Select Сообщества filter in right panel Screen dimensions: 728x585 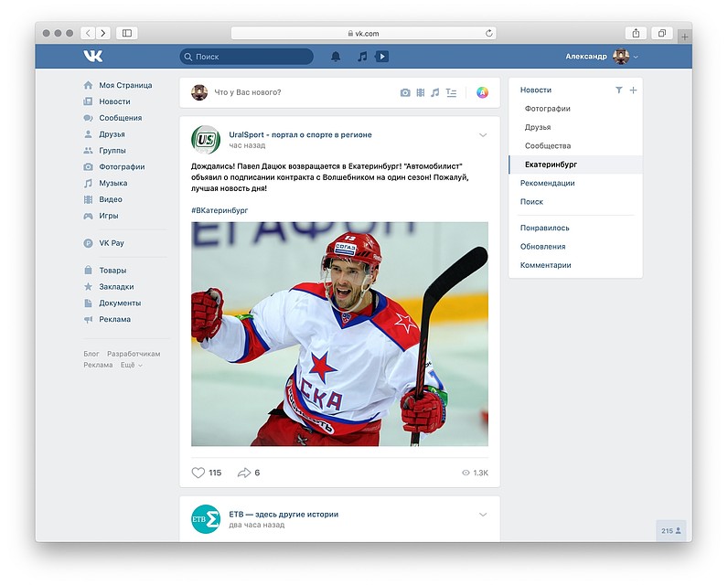(x=548, y=145)
